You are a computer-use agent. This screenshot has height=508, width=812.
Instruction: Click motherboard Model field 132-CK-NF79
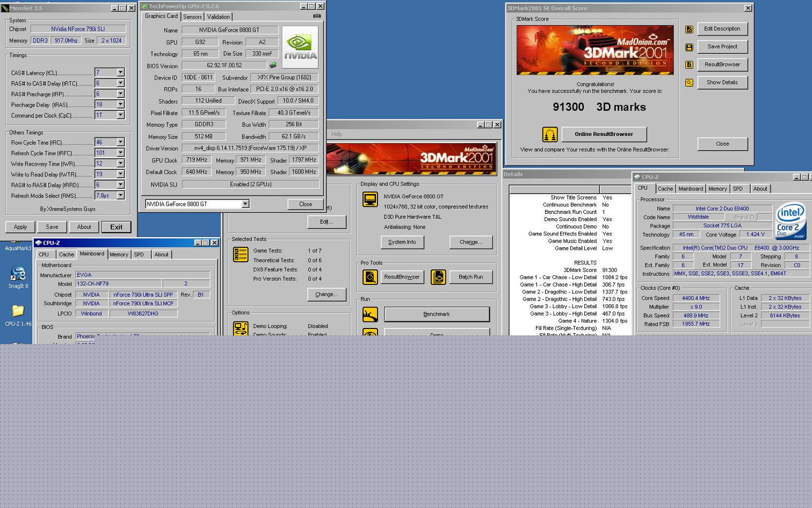point(118,283)
